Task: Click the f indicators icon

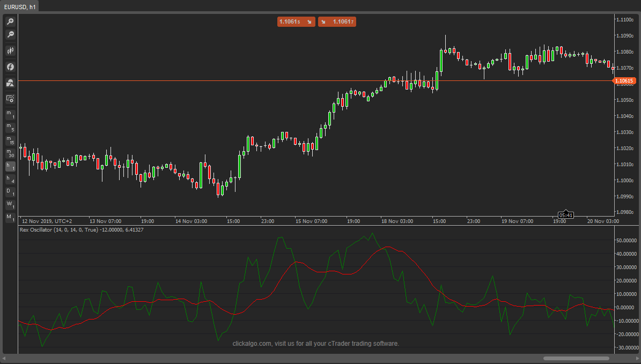Action: [10, 66]
